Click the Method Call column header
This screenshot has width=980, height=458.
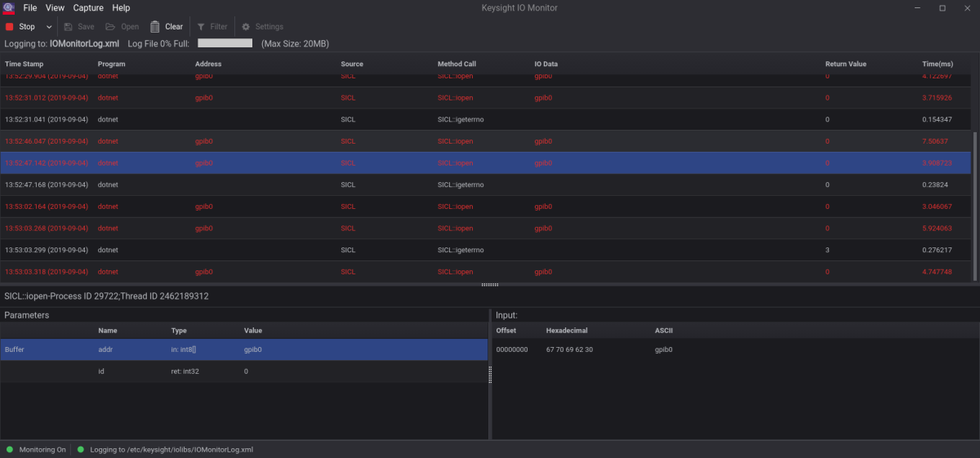click(x=457, y=64)
